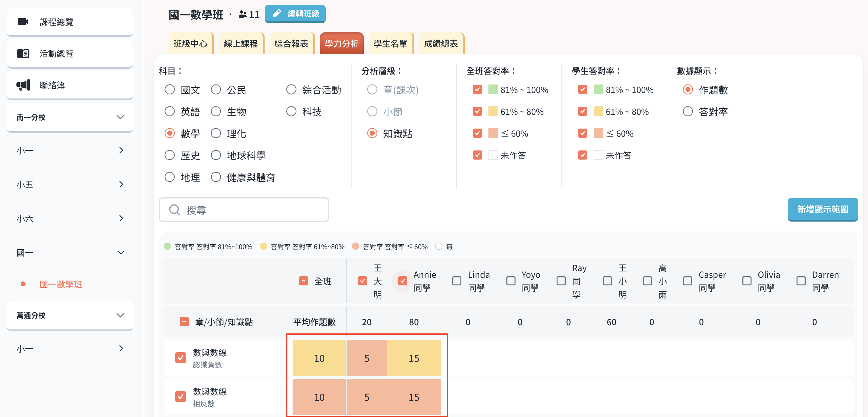Viewport: 868px width, 417px height.
Task: Click the pencil icon on 編輯班級
Action: tap(277, 13)
